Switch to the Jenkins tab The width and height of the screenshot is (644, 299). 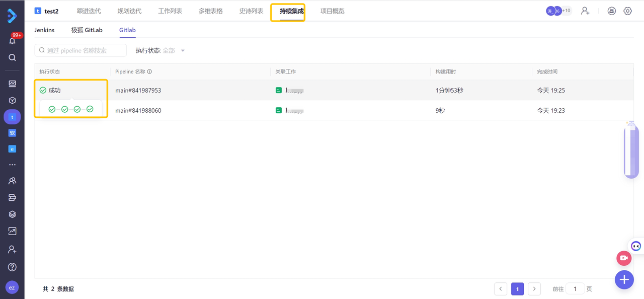click(44, 30)
